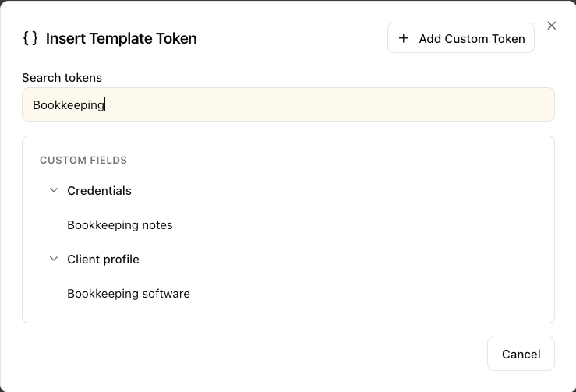Click the CUSTOM FIELDS section header

83,161
